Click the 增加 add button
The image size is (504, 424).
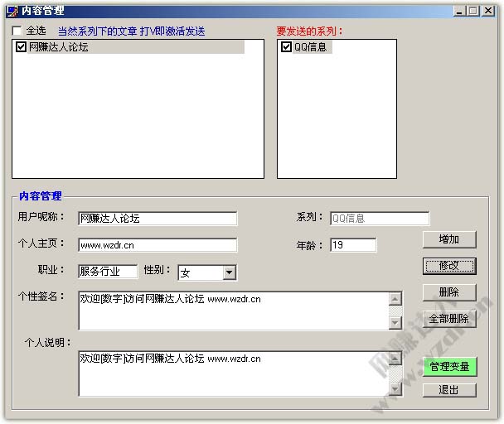[449, 239]
